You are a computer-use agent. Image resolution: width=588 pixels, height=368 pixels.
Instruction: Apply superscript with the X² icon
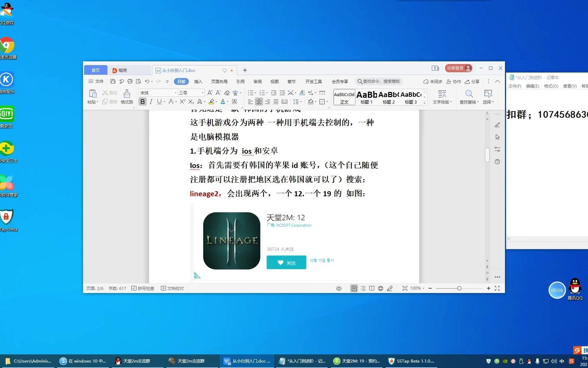tap(183, 102)
